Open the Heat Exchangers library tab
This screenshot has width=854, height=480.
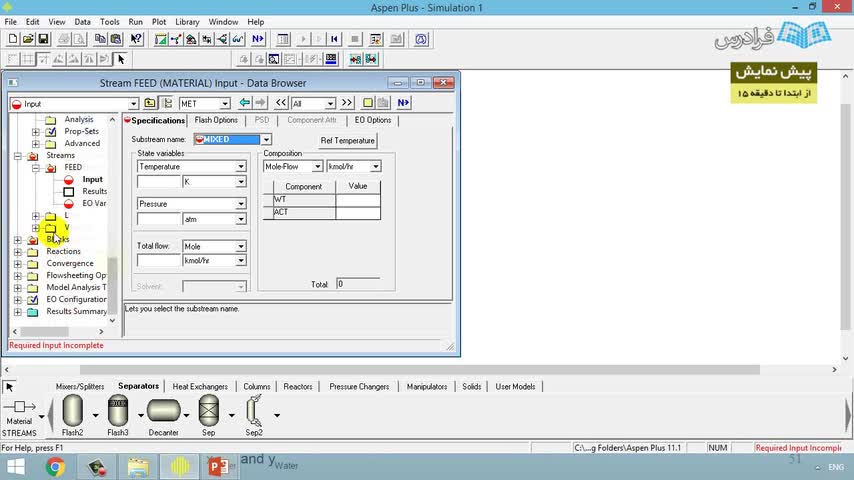pos(200,386)
